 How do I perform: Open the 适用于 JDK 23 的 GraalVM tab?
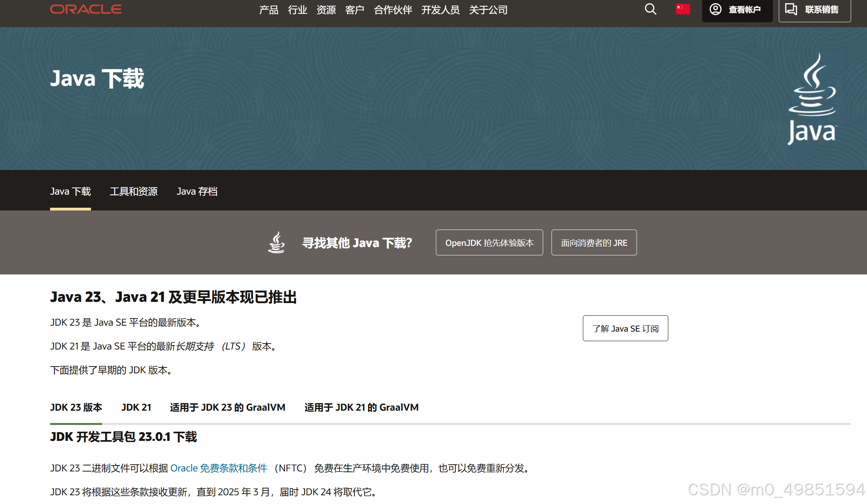pos(228,407)
